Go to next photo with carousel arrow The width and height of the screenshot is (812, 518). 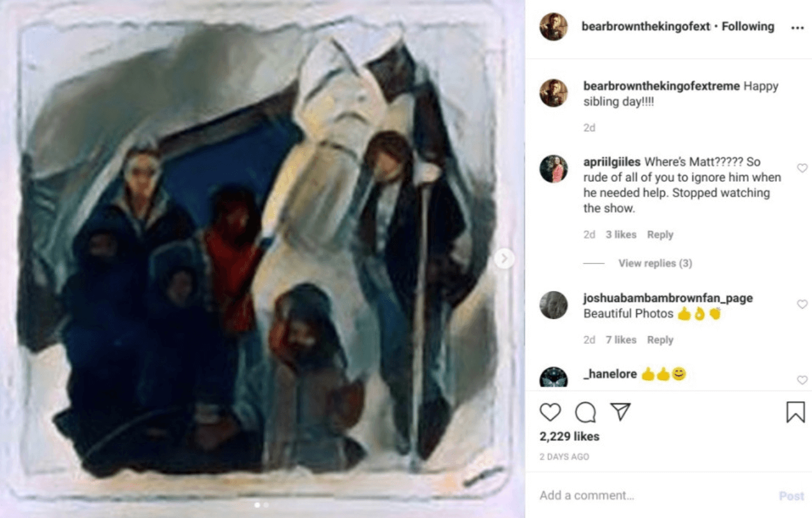[504, 258]
